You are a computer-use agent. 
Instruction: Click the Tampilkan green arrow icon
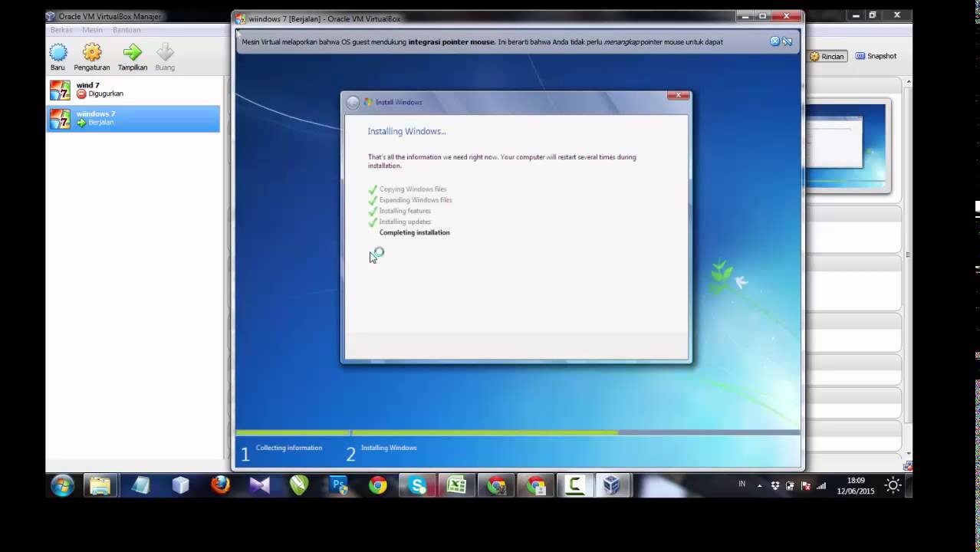coord(133,52)
